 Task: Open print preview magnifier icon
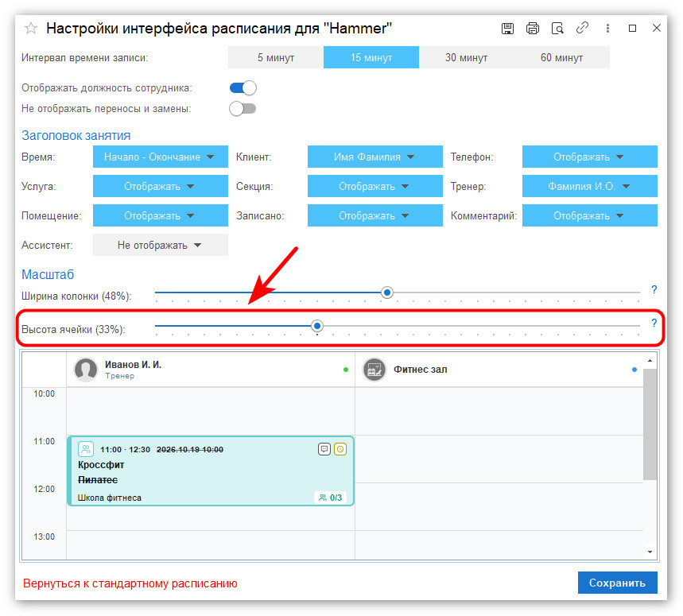[x=557, y=29]
